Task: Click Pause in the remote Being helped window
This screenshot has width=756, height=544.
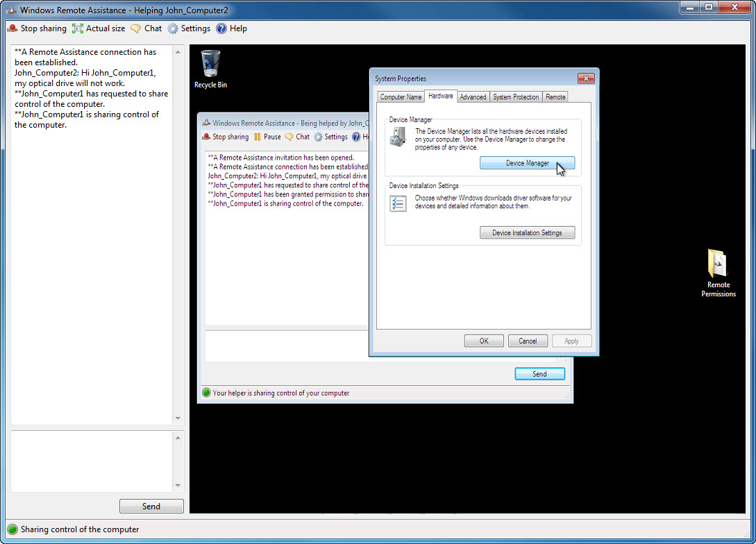Action: (267, 137)
